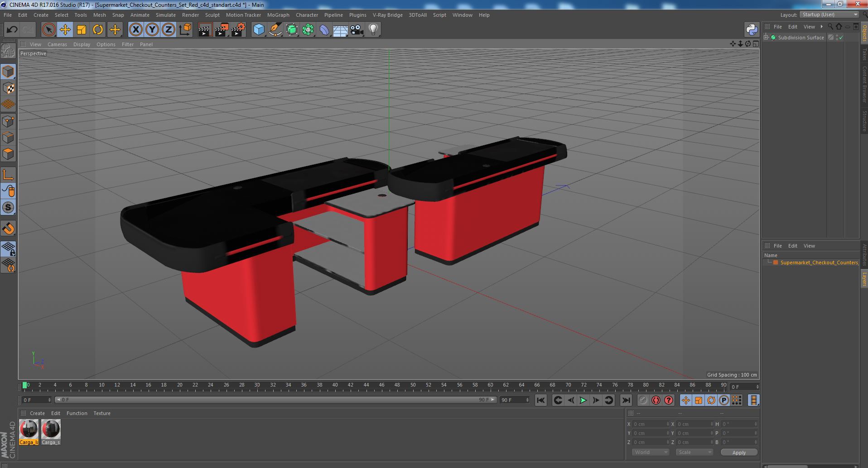
Task: Toggle Subdivision Surface enable checkmark
Action: 841,38
